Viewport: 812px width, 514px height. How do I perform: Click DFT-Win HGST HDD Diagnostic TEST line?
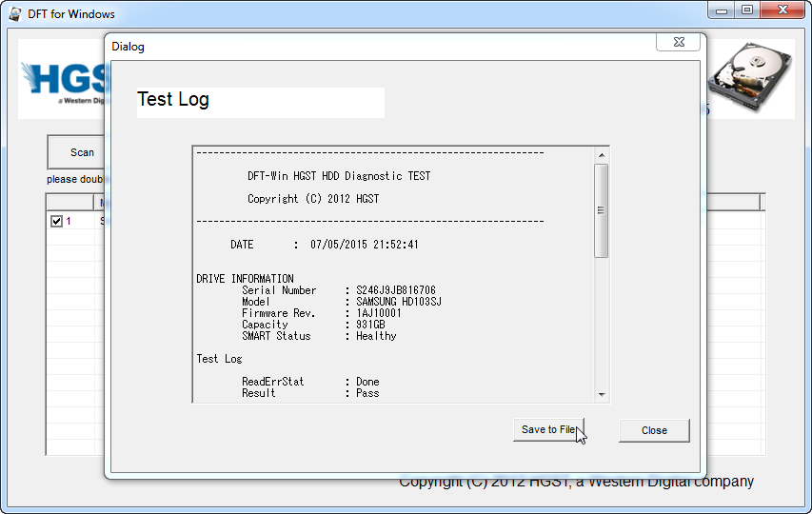339,176
